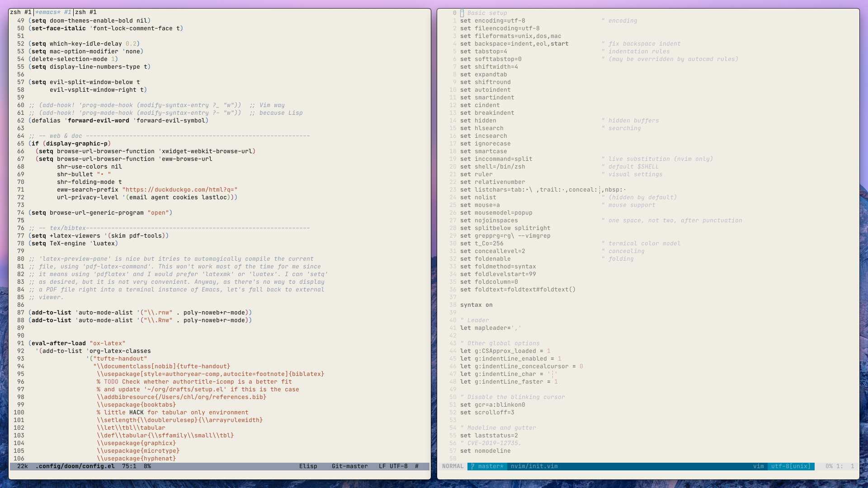Image resolution: width=868 pixels, height=488 pixels.
Task: Click the NORMAL mode indicator
Action: pyautogui.click(x=453, y=466)
